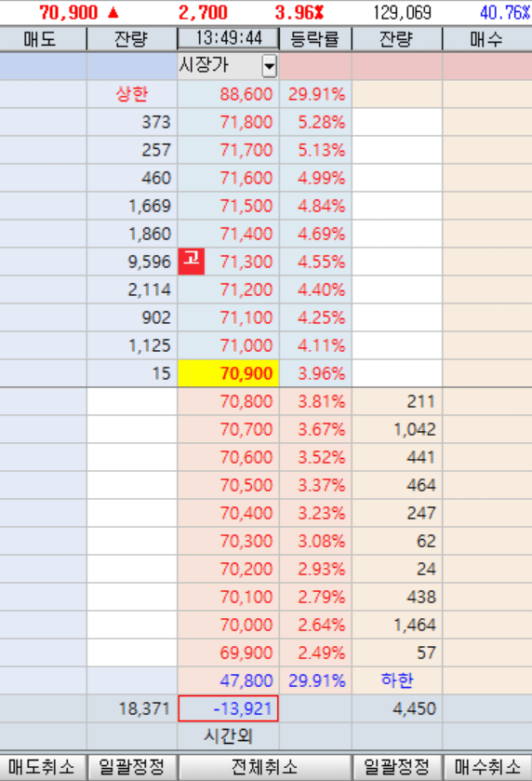Click total bid quantity 4,450
The image size is (532, 781).
(415, 708)
